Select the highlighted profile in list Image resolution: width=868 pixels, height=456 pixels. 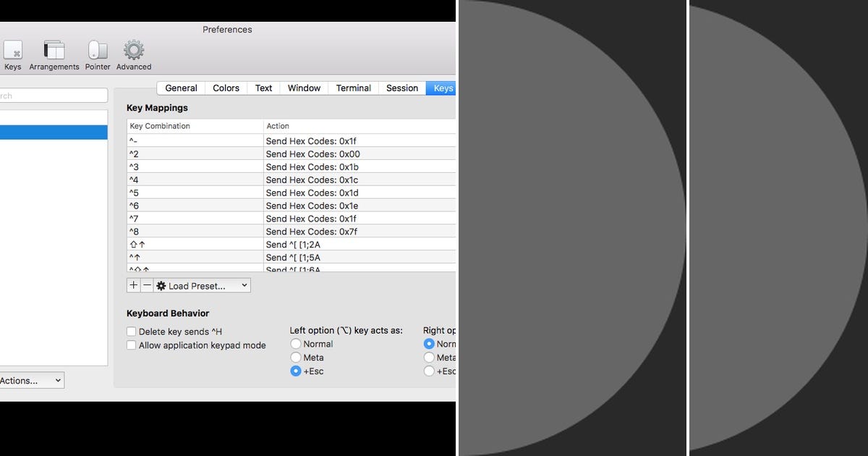[x=54, y=132]
